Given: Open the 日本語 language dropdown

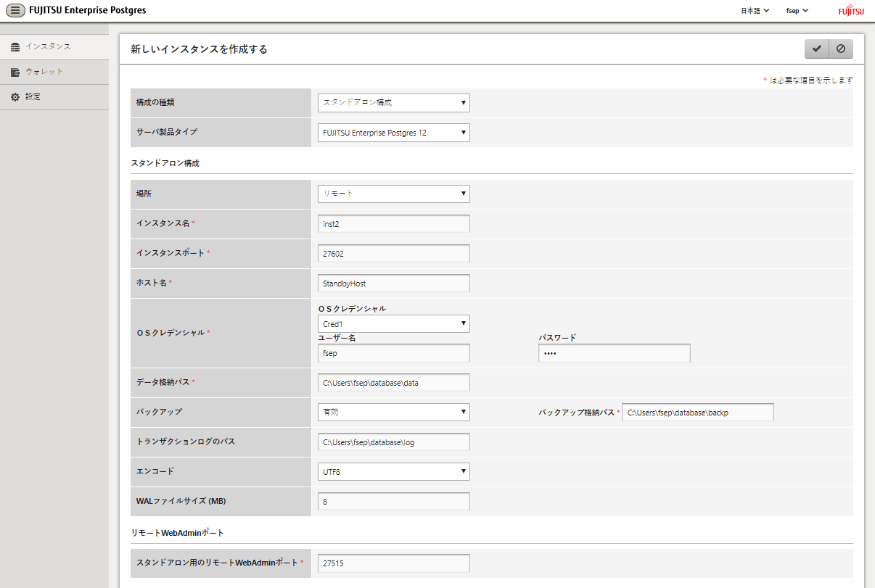Looking at the screenshot, I should click(x=755, y=11).
